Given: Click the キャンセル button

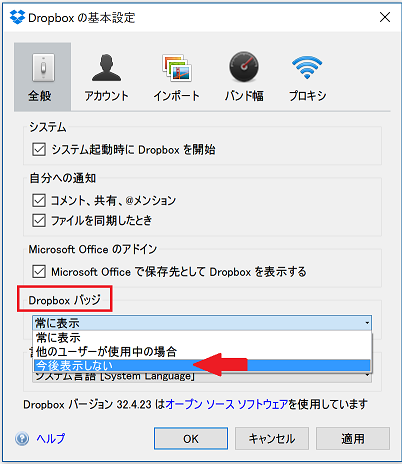Looking at the screenshot, I should (x=272, y=439).
